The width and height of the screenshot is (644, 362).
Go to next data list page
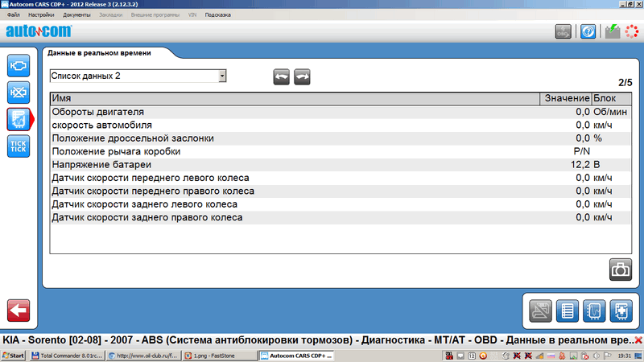[x=302, y=76]
